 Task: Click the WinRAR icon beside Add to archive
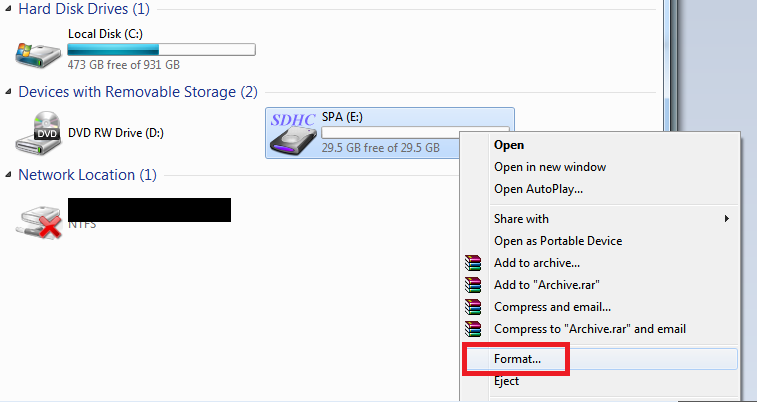[473, 263]
